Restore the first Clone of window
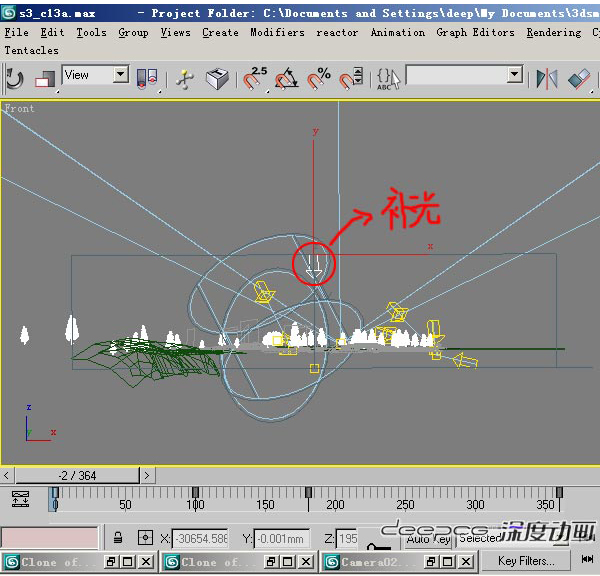Viewport: 600px width, 576px height. point(111,562)
